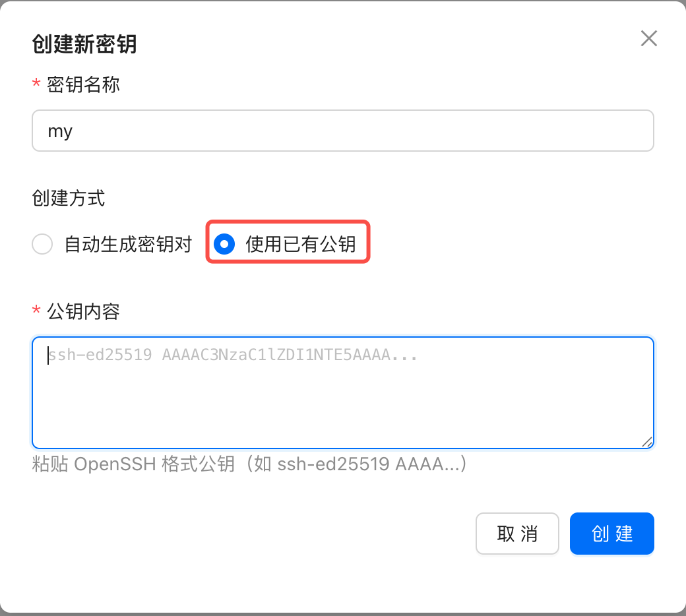Click the textarea resize handle
The image size is (686, 616).
click(x=646, y=441)
